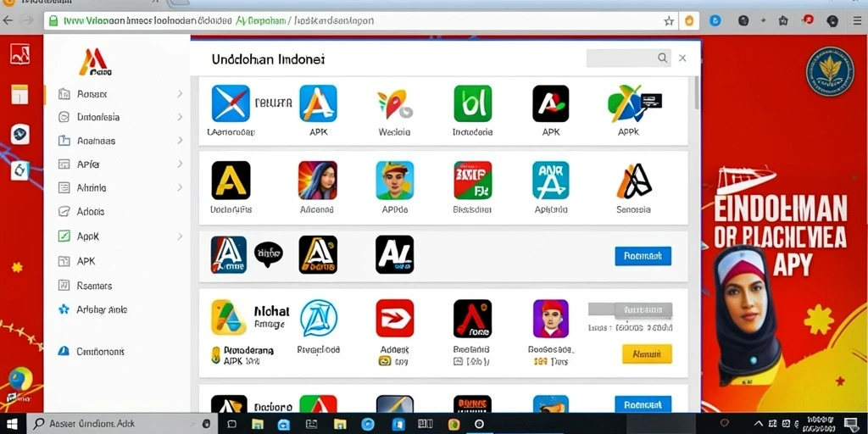Open the blue circular A app icon
The height and width of the screenshot is (434, 868).
pyautogui.click(x=319, y=318)
